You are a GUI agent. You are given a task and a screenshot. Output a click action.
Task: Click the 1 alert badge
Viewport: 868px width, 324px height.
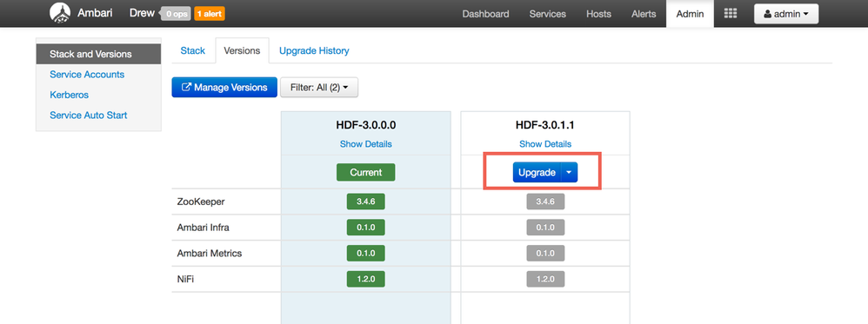pos(210,15)
